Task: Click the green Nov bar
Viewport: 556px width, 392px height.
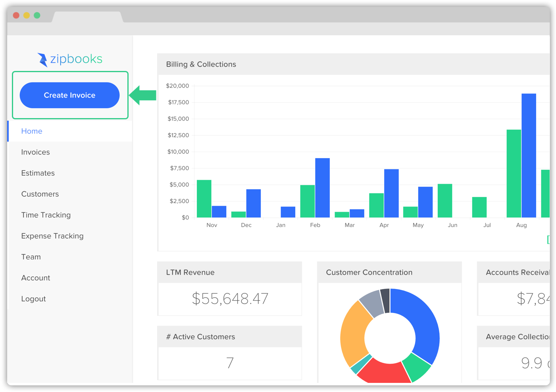Action: (204, 199)
